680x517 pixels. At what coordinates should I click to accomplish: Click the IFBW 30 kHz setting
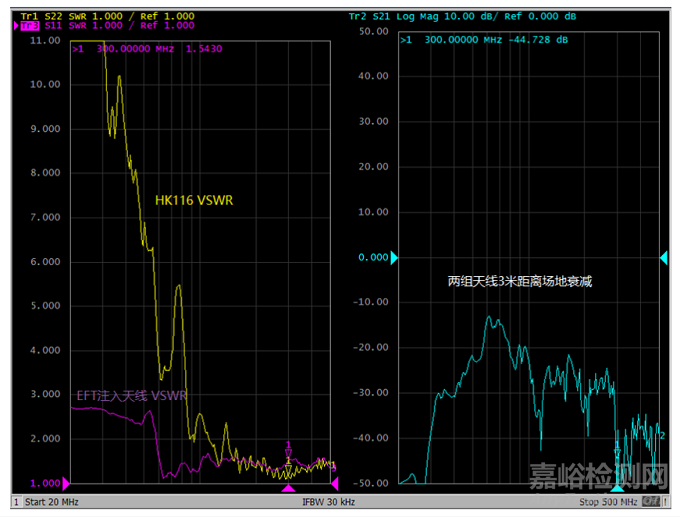pyautogui.click(x=335, y=501)
